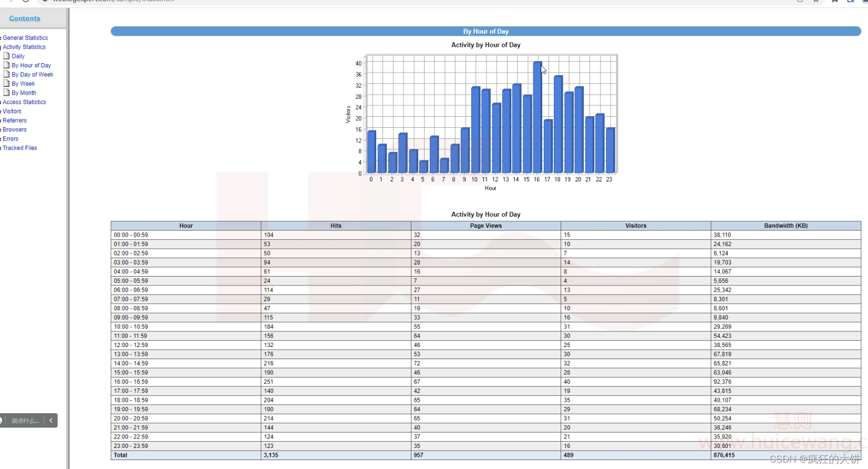Click the page icon beside By Day of Week
868x469 pixels.
tap(7, 74)
